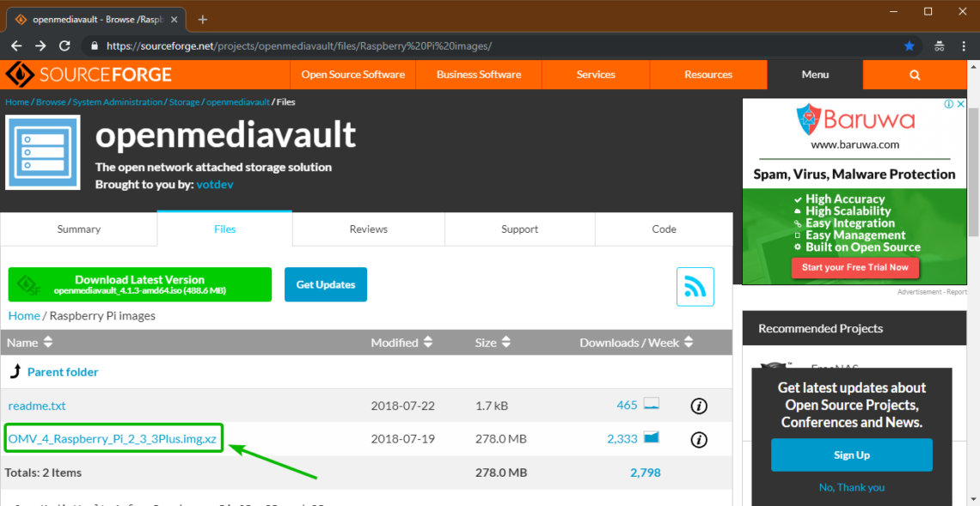This screenshot has width=980, height=506.
Task: Click the SourceForge logo
Action: coord(89,75)
